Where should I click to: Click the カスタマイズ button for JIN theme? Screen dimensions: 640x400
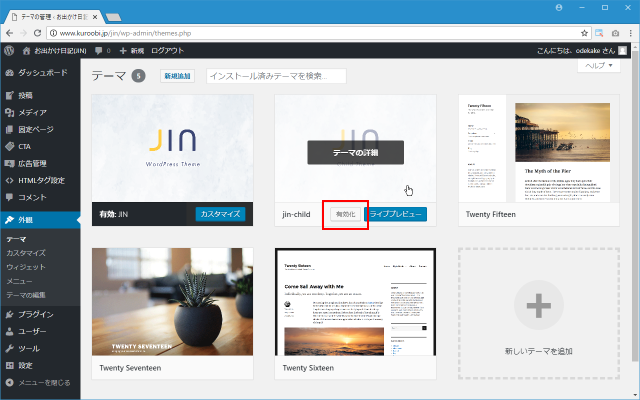coord(220,214)
